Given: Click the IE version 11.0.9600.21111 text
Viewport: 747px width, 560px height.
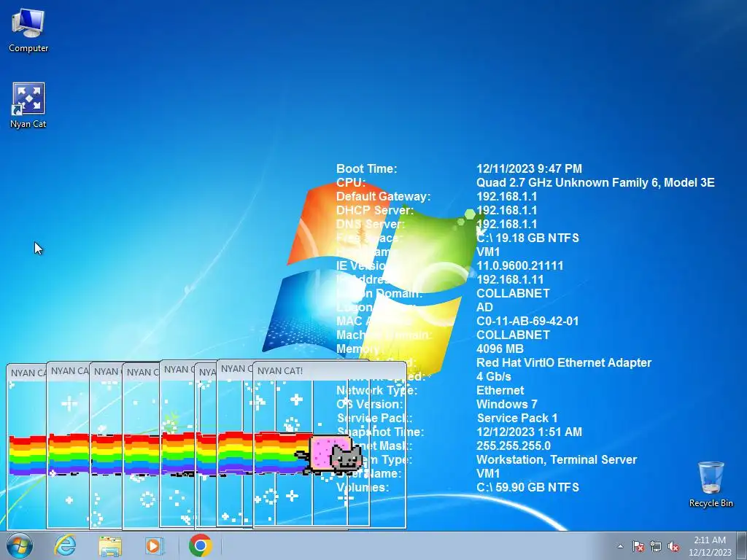Looking at the screenshot, I should pyautogui.click(x=519, y=265).
